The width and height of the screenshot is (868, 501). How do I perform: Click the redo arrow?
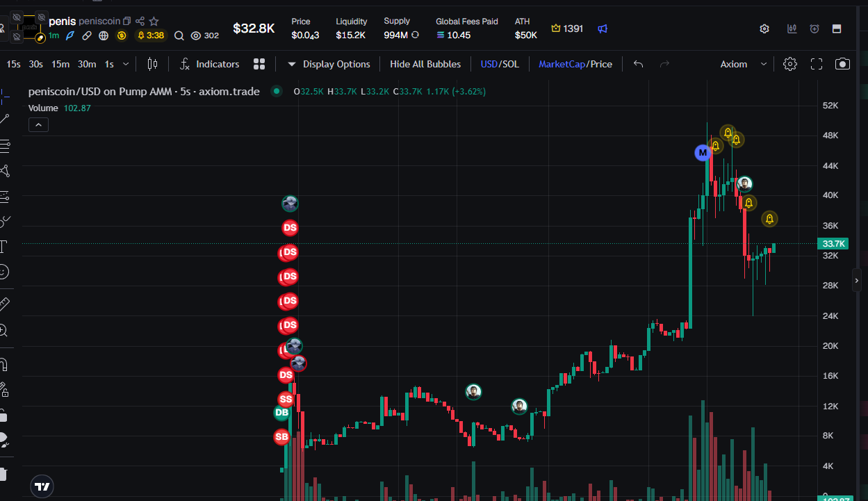click(664, 64)
